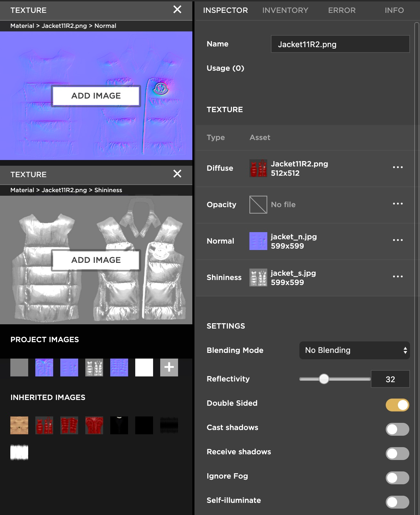Add a new project image with plus button
This screenshot has height=515, width=420.
[x=169, y=367]
